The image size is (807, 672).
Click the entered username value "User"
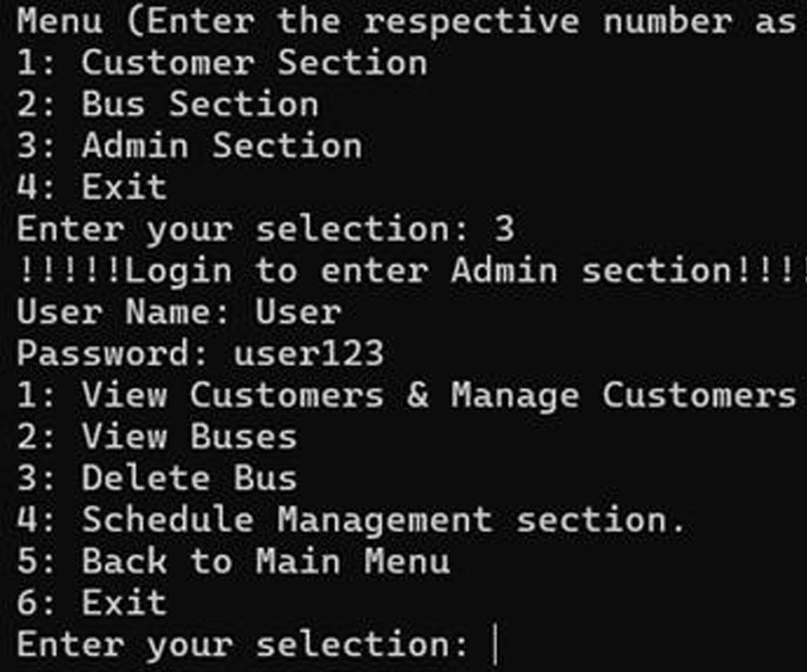tap(298, 312)
